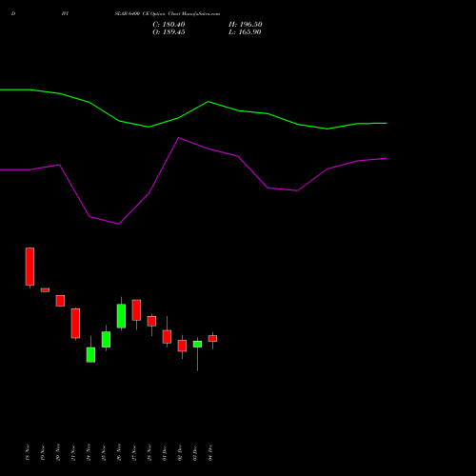This screenshot has width=476, height=476.
Task: Click the low price value L: 165.90
Action: 245,32
